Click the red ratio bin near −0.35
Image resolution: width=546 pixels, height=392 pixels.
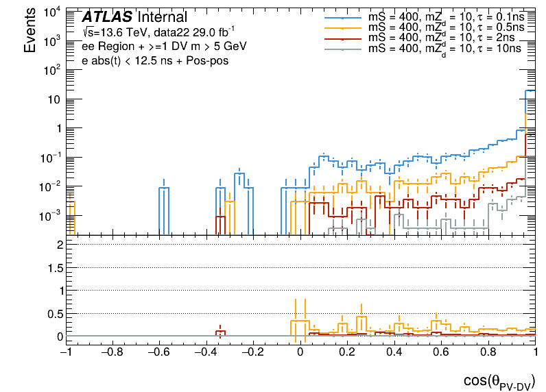tap(220, 333)
